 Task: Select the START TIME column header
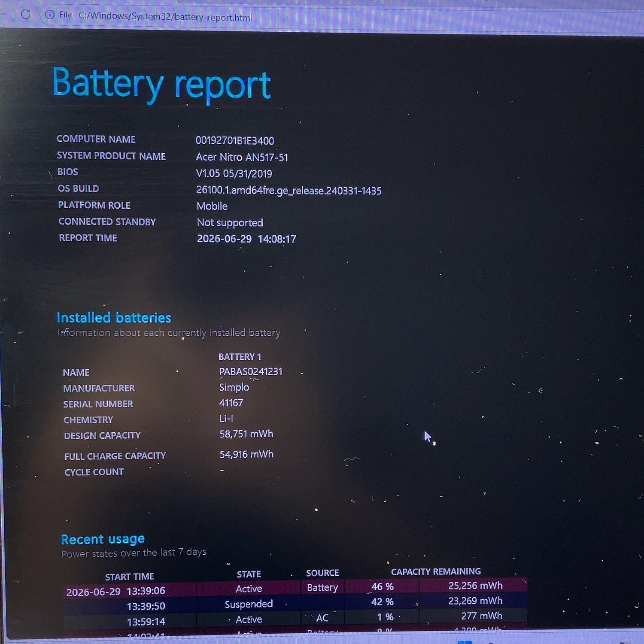[130, 577]
